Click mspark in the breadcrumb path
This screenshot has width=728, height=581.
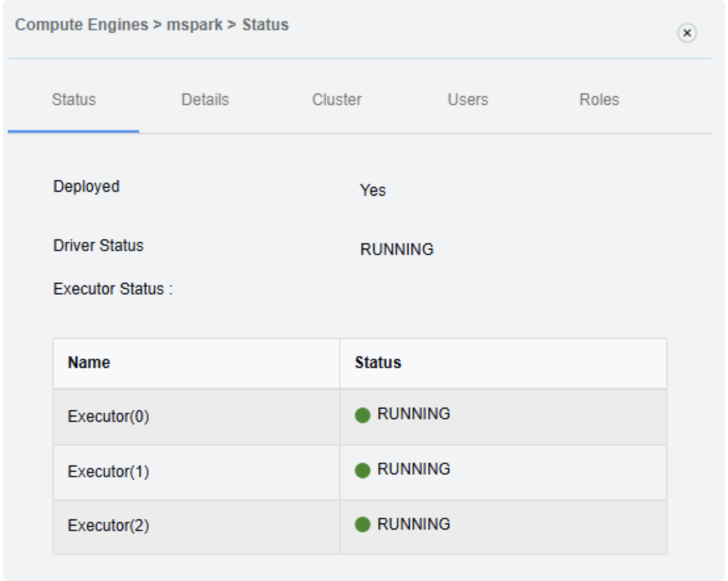pos(194,25)
